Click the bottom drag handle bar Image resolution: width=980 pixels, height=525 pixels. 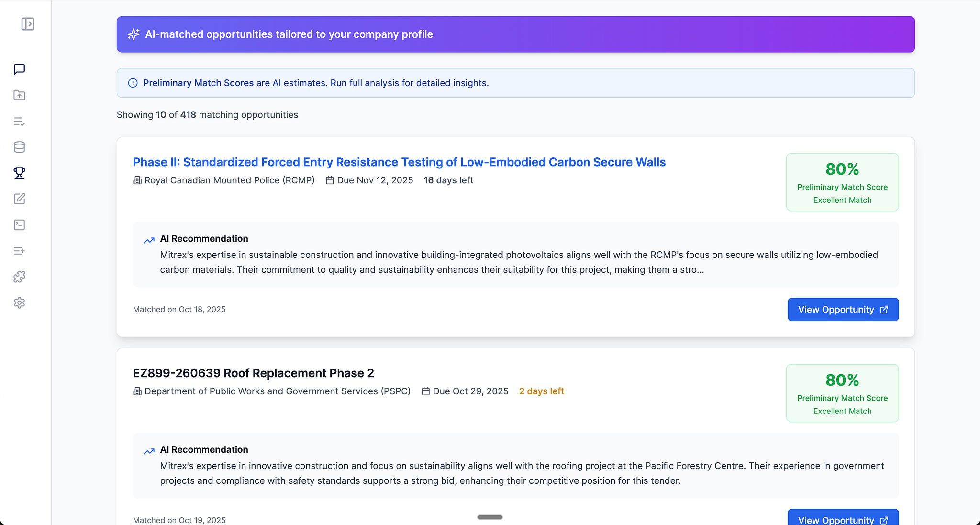point(490,517)
